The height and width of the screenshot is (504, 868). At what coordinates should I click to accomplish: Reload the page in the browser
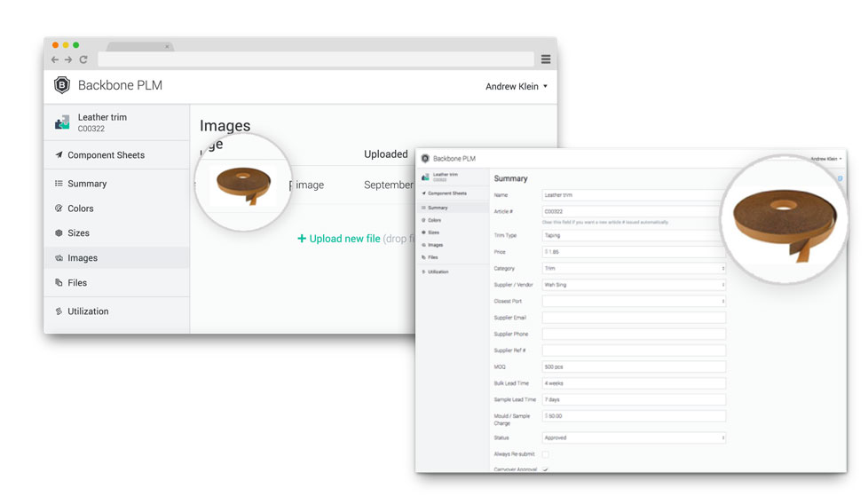click(x=83, y=59)
